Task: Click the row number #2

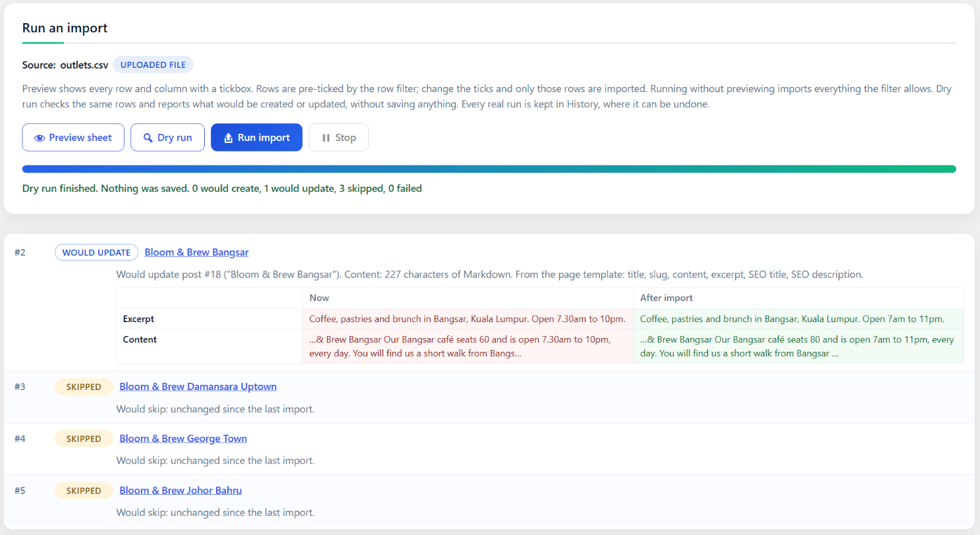Action: [x=20, y=252]
